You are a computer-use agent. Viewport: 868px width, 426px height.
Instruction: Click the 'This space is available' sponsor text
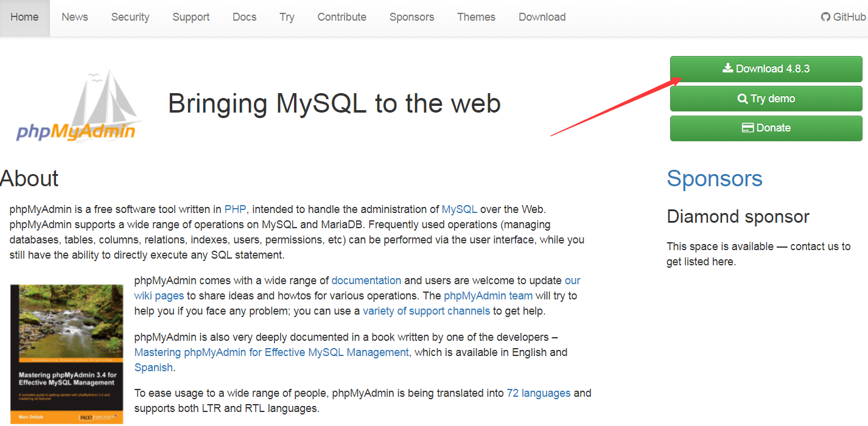(758, 254)
